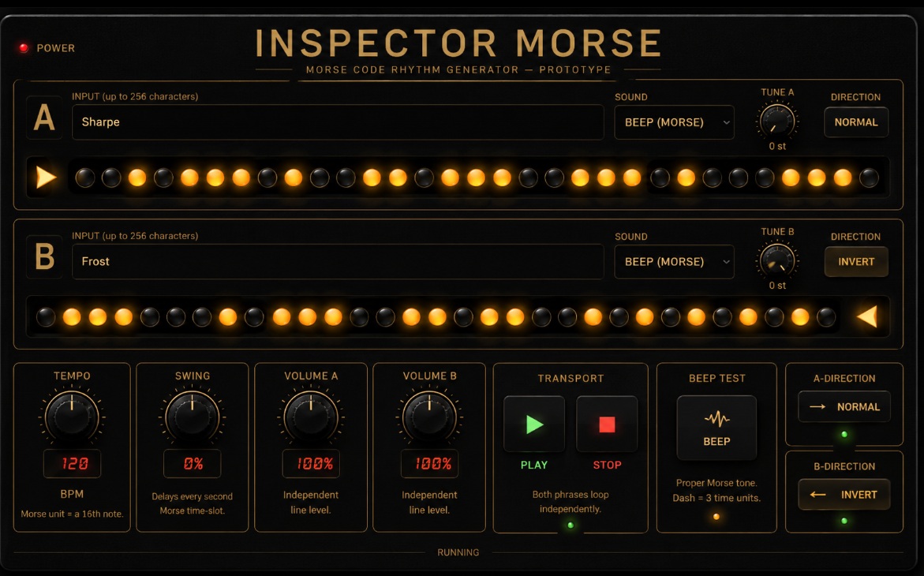Trigger the BEEP test waveform button
Viewport: 924px width, 576px height.
click(716, 428)
